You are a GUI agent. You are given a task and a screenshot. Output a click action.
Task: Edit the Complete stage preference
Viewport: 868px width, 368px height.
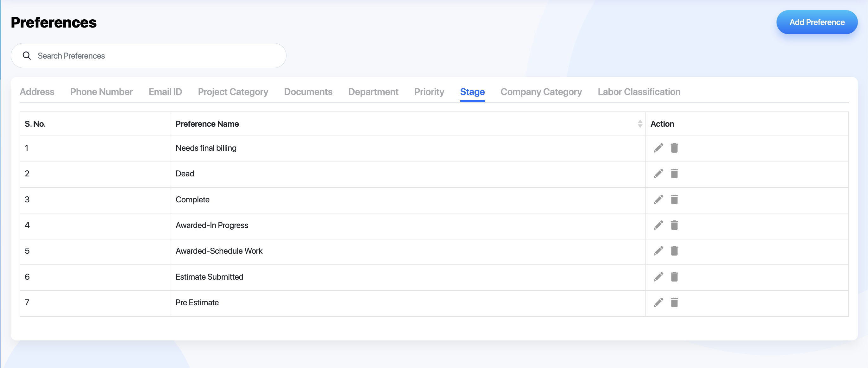[x=658, y=200]
